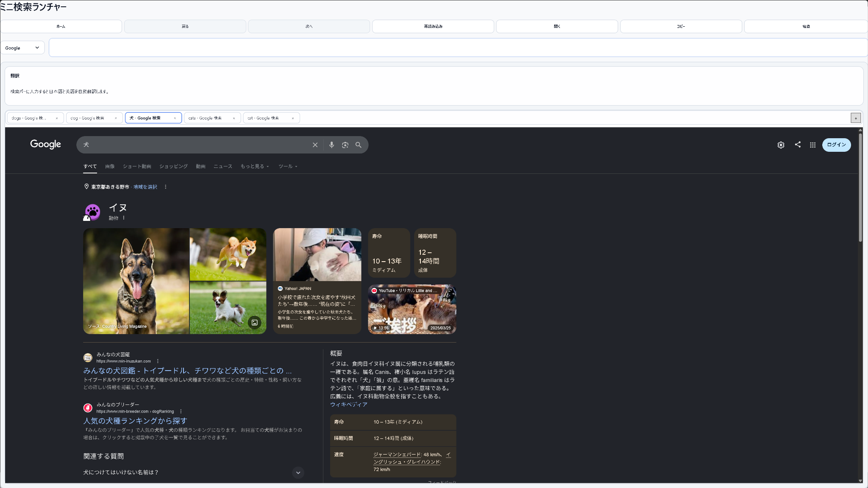The height and width of the screenshot is (488, 868).
Task: Expand the もっと見る menu
Action: pos(255,167)
